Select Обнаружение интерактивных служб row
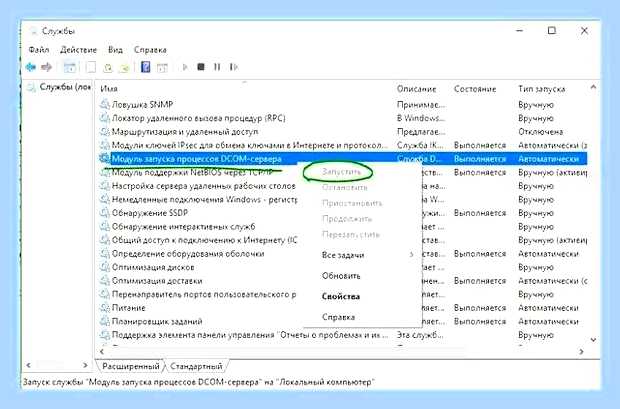 343,227
